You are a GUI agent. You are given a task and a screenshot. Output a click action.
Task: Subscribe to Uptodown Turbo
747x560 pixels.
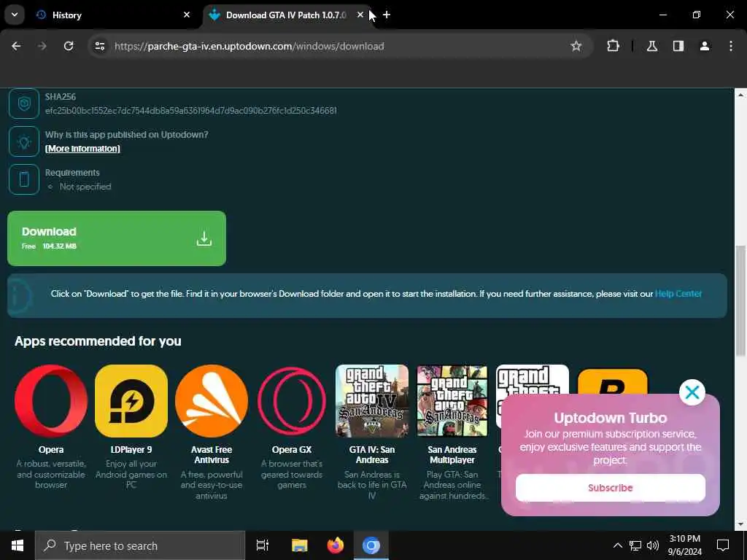coord(611,488)
